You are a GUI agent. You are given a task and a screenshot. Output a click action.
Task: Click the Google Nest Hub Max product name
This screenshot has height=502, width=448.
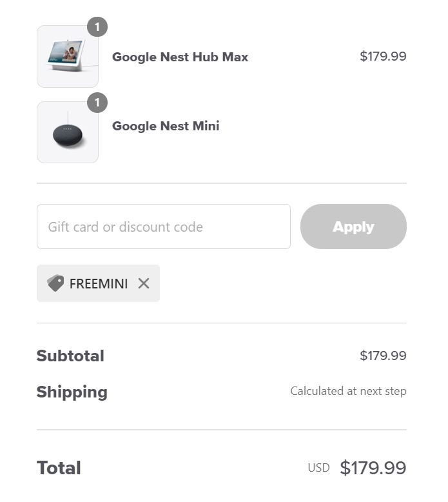(x=180, y=57)
